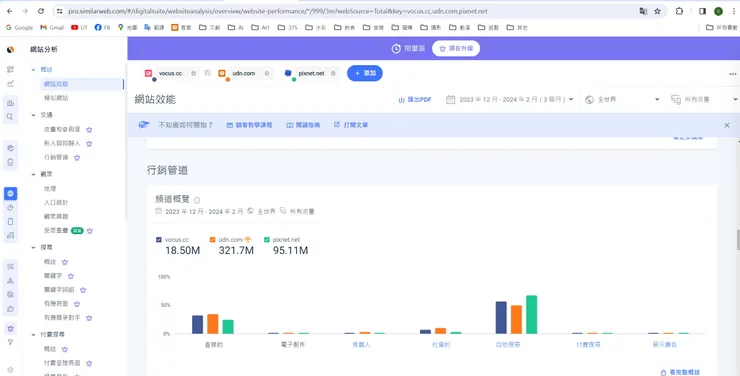Open the settings gear in sidebar
The height and width of the screenshot is (376, 740).
point(10,370)
